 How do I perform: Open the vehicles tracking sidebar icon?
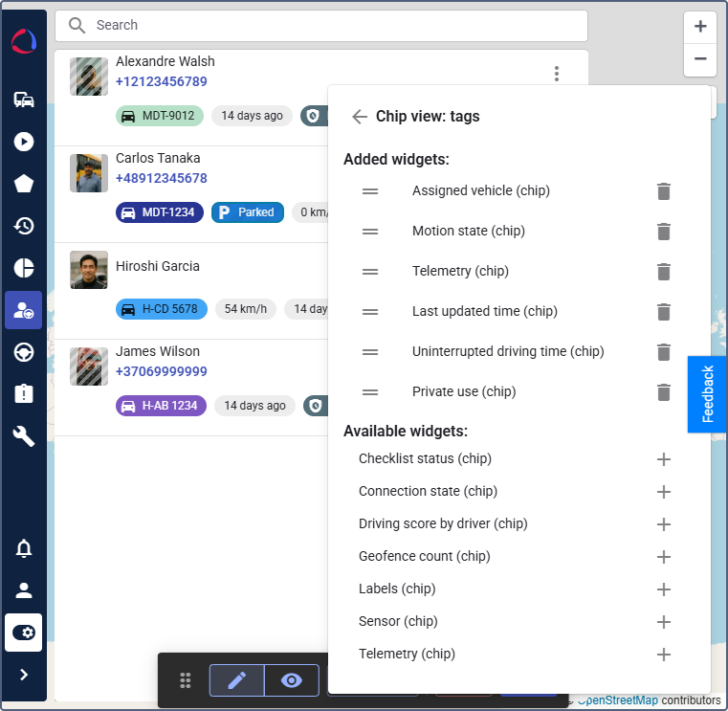pos(24,100)
